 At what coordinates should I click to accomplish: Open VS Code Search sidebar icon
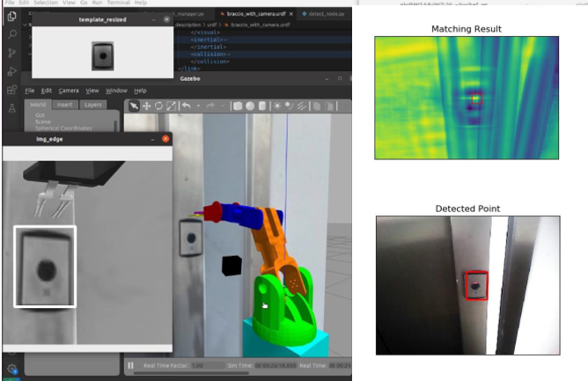12,34
